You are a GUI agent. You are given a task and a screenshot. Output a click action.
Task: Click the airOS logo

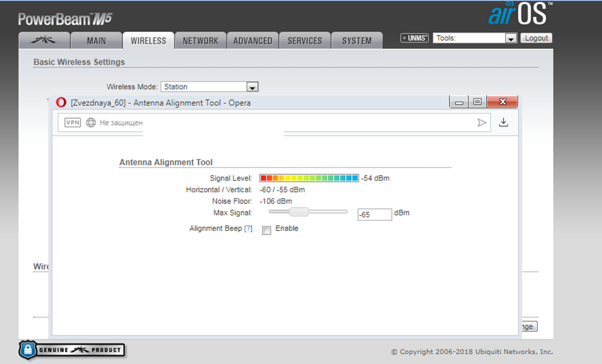point(517,14)
